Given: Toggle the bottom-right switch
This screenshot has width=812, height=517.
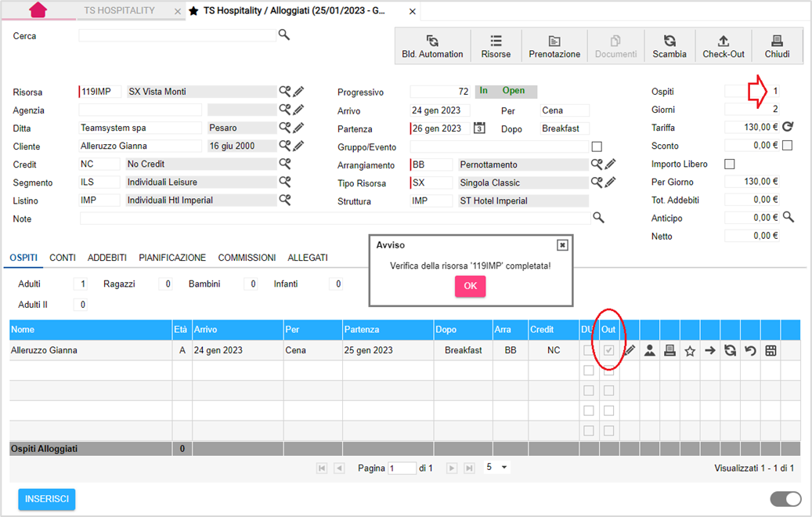Looking at the screenshot, I should pos(785,499).
